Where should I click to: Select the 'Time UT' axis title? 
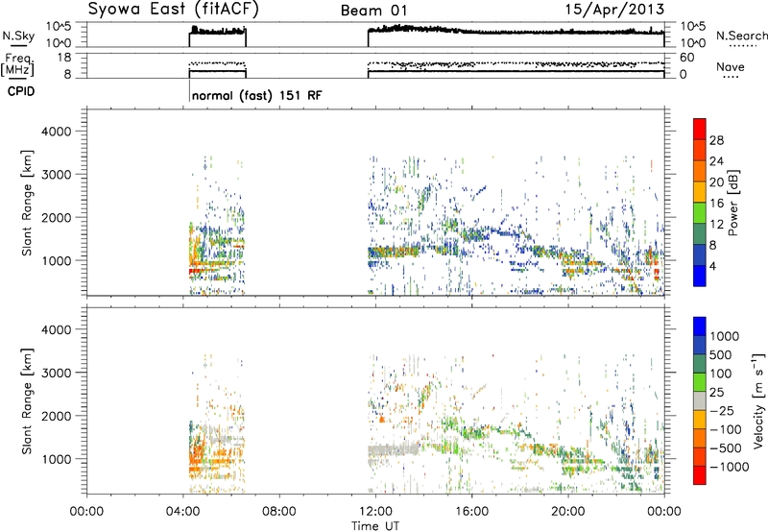(375, 526)
